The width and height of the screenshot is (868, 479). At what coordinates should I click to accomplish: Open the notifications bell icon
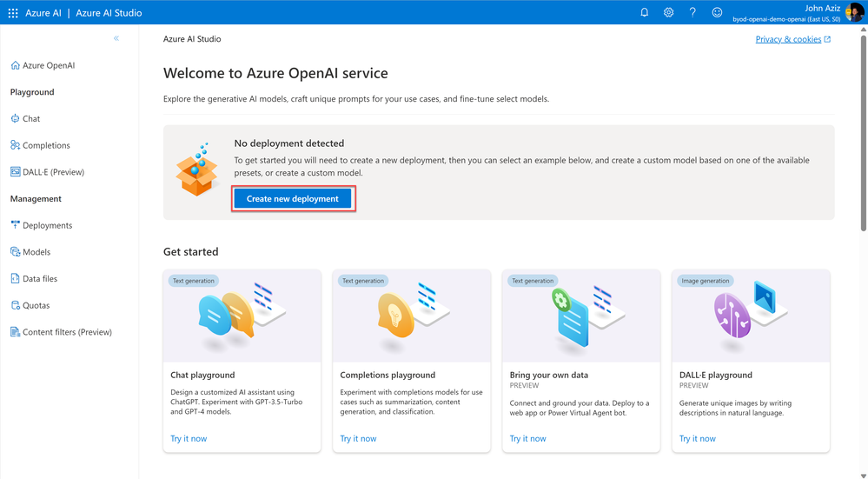pyautogui.click(x=645, y=12)
